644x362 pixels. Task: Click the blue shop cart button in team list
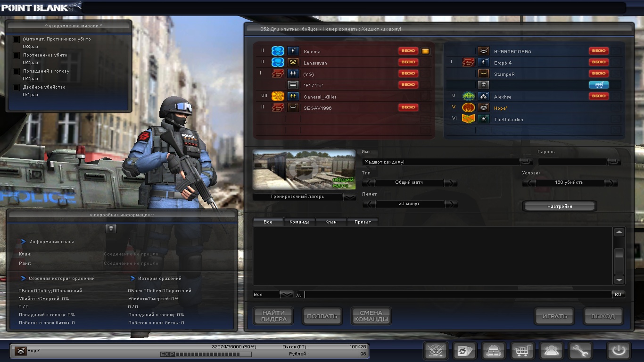pos(599,85)
